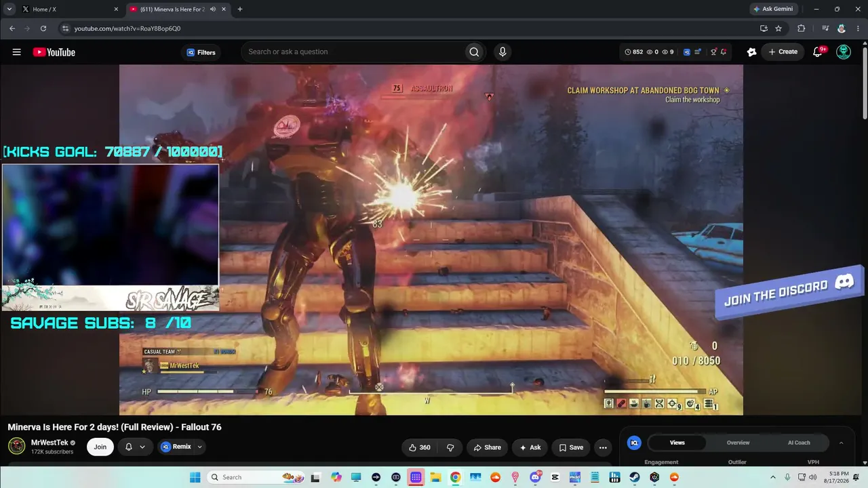The height and width of the screenshot is (488, 868).
Task: Open Steam from the taskbar
Action: click(x=634, y=477)
